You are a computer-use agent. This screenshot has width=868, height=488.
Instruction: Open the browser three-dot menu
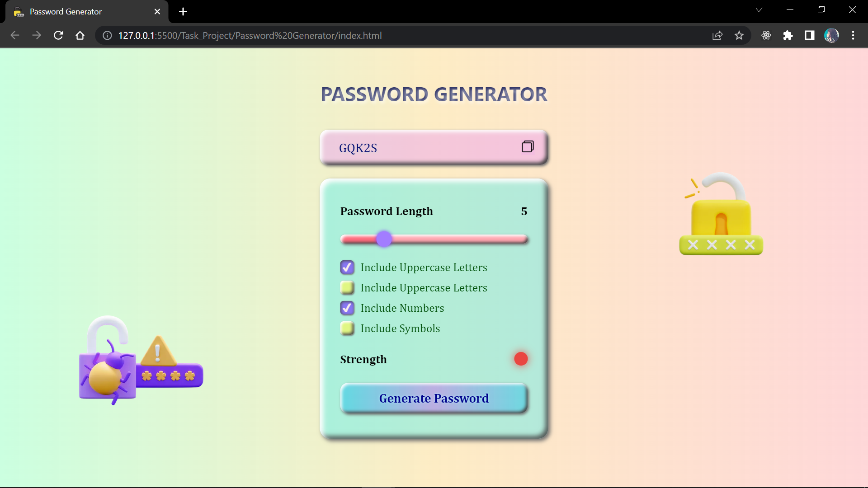(x=854, y=35)
